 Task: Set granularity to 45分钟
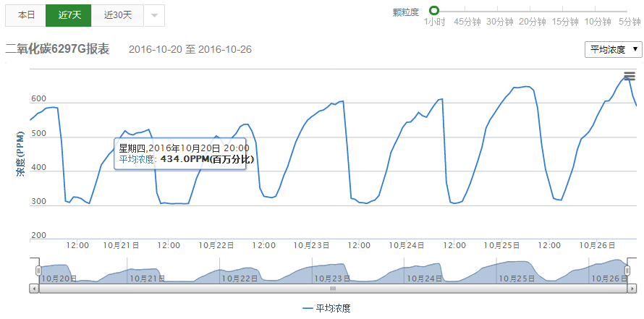click(x=467, y=22)
